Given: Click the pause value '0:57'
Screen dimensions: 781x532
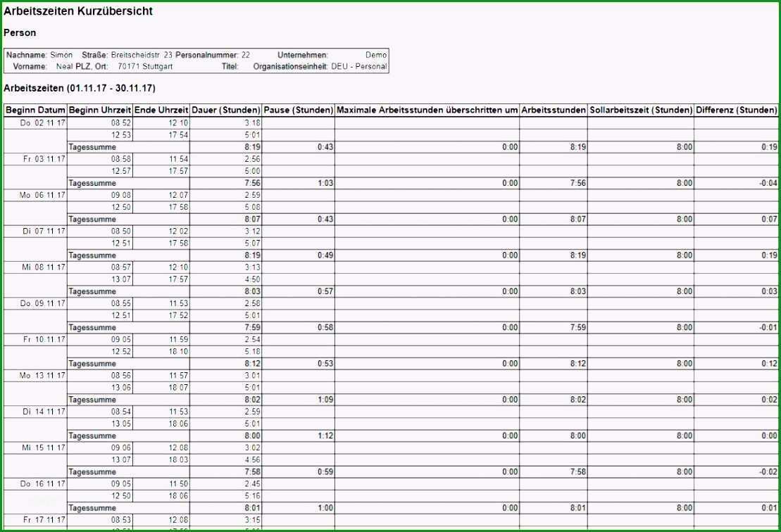Looking at the screenshot, I should coord(325,291).
